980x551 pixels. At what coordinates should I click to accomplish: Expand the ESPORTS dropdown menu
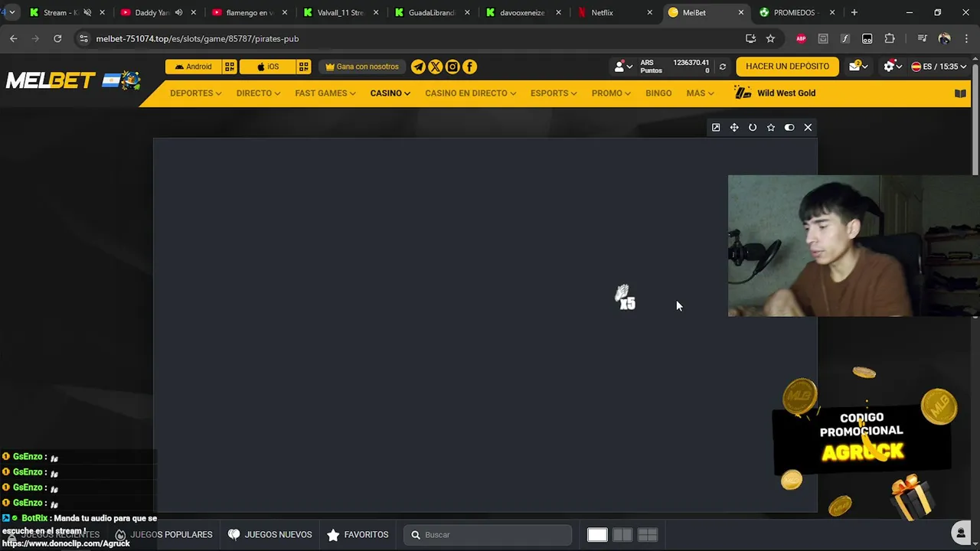[554, 93]
